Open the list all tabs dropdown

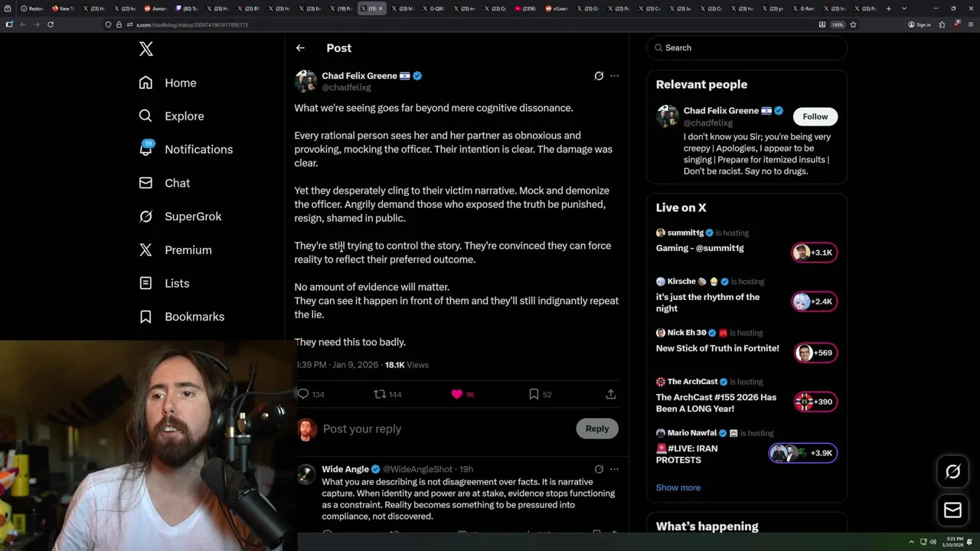coord(904,8)
